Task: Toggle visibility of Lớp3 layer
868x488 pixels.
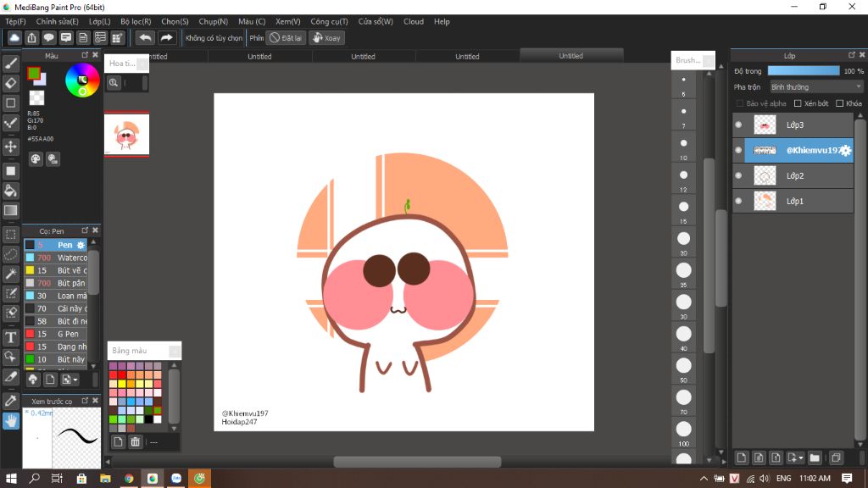Action: (738, 125)
